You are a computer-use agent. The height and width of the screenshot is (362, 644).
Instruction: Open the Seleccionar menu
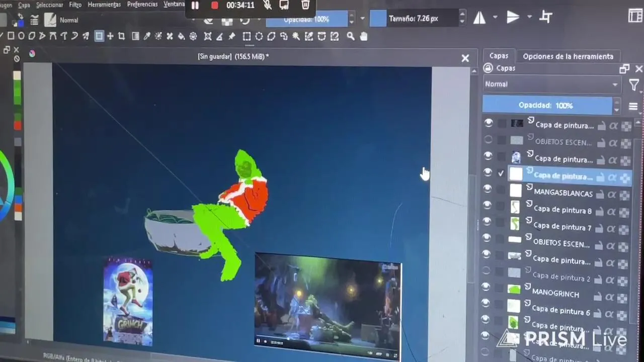point(50,5)
